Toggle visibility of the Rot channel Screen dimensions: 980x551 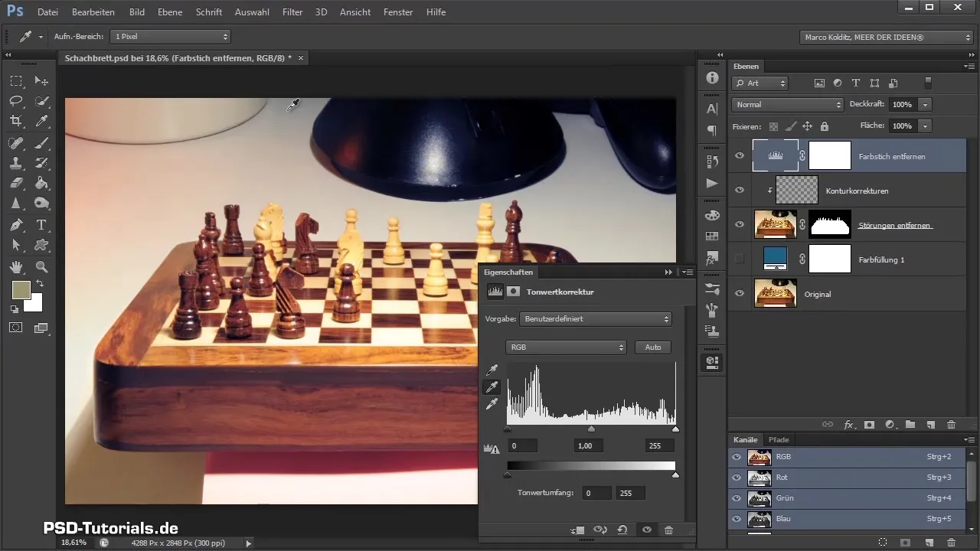(737, 478)
